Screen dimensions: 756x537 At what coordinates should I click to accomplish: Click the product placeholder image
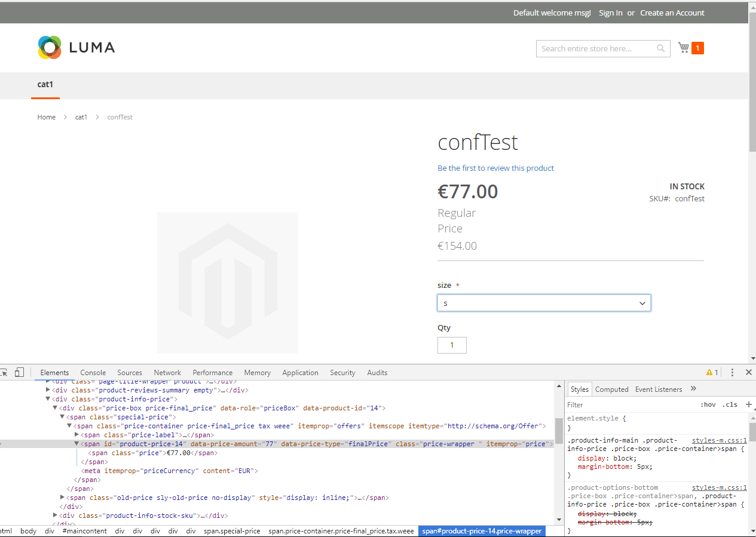tap(227, 283)
